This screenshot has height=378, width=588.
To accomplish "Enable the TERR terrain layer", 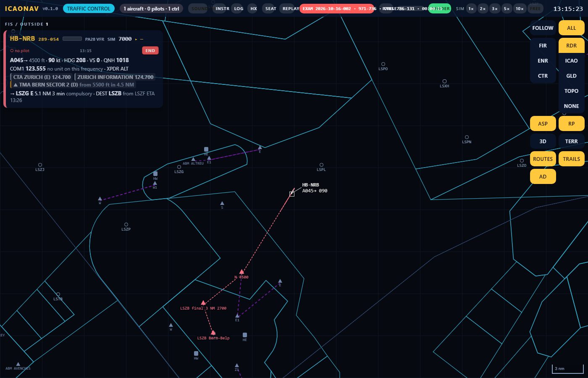I will [571, 142].
